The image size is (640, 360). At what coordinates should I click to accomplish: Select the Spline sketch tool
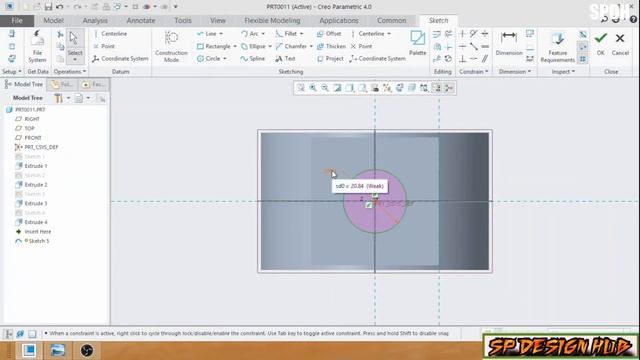coord(253,58)
